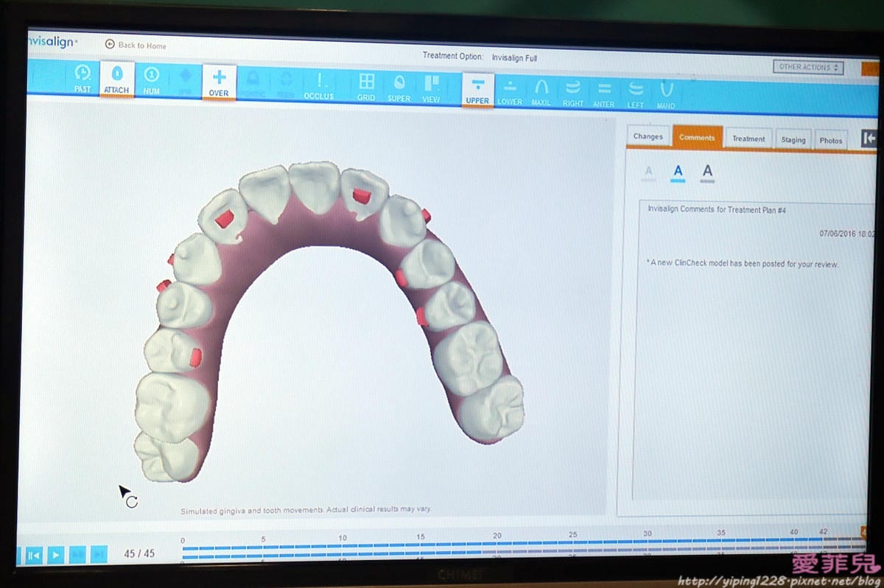Click stage 30 on the timeline
The image size is (884, 588).
click(x=647, y=533)
